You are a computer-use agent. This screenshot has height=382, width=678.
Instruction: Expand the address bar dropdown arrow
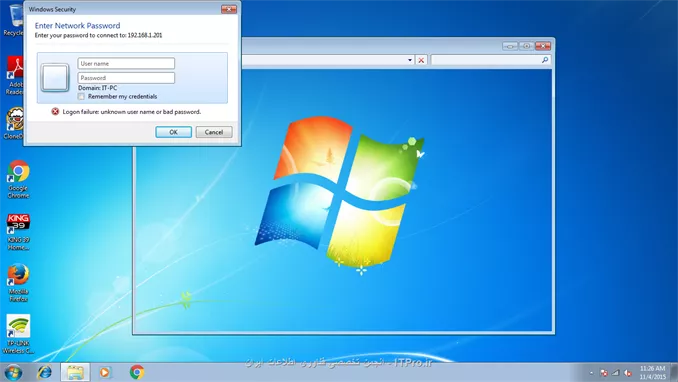[x=410, y=60]
